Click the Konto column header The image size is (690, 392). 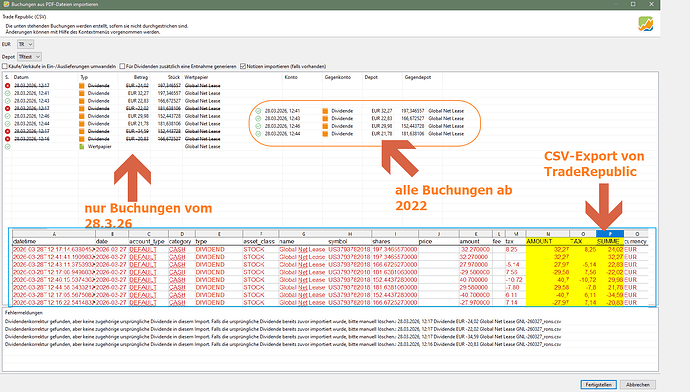click(291, 77)
